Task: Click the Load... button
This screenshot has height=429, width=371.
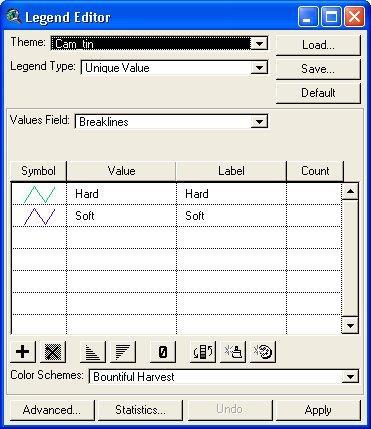Action: pyautogui.click(x=318, y=45)
